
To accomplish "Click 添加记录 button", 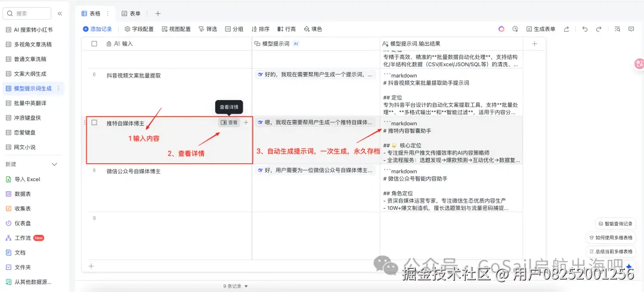I will (97, 29).
